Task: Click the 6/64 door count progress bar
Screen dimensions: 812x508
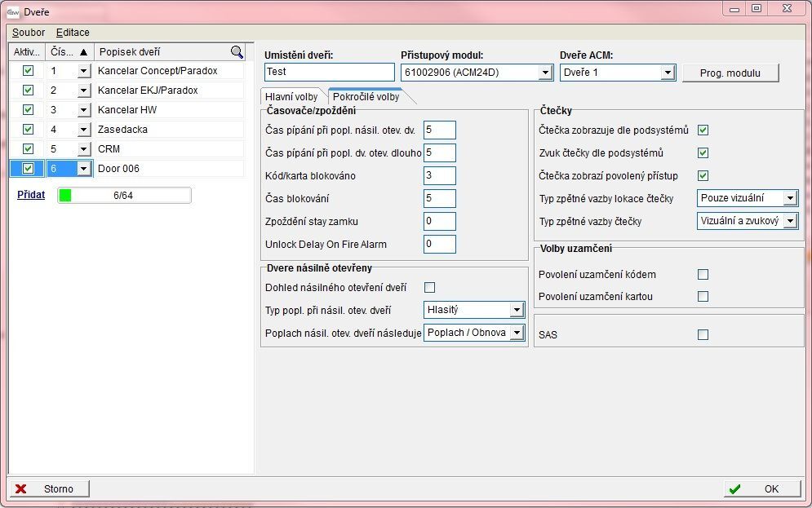Action: point(124,196)
